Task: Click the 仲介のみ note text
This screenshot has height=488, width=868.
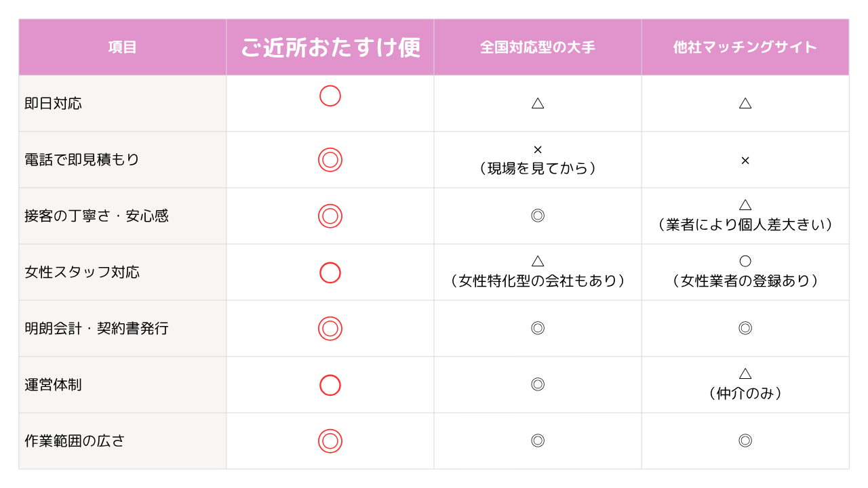Action: coord(745,393)
